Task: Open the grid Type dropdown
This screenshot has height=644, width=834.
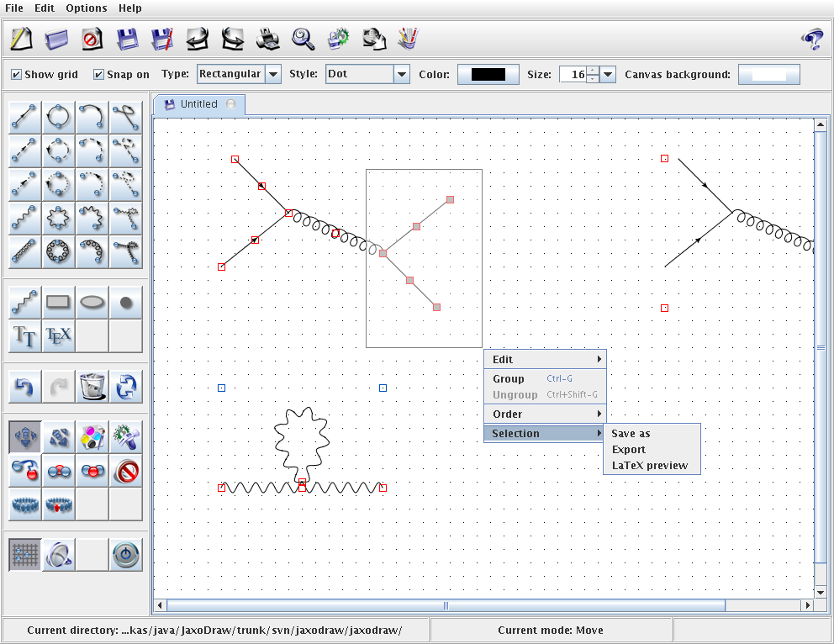Action: point(272,74)
